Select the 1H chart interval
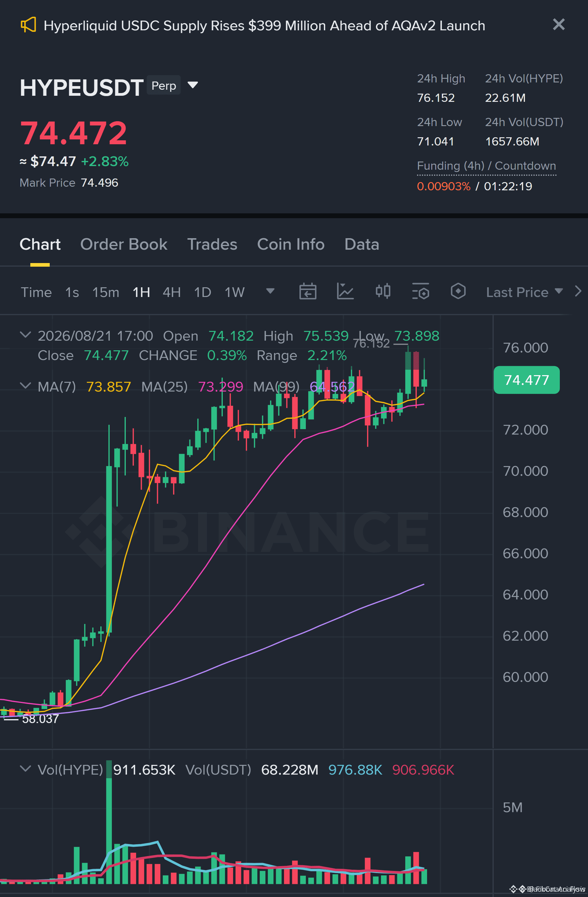Viewport: 588px width, 897px height. click(141, 292)
